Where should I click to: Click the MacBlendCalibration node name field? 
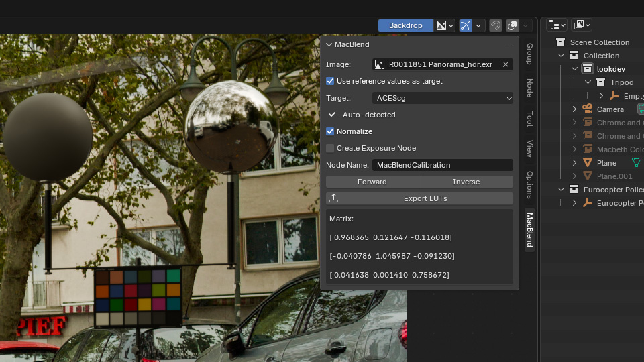[442, 165]
